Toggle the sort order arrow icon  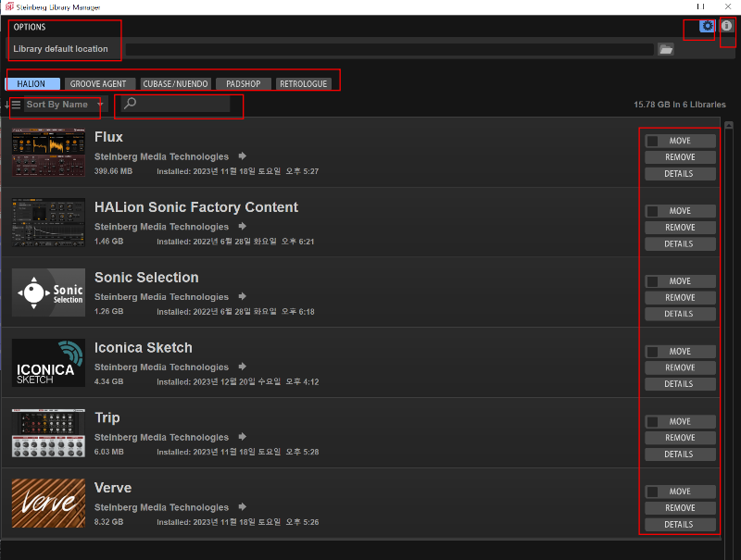pyautogui.click(x=13, y=105)
